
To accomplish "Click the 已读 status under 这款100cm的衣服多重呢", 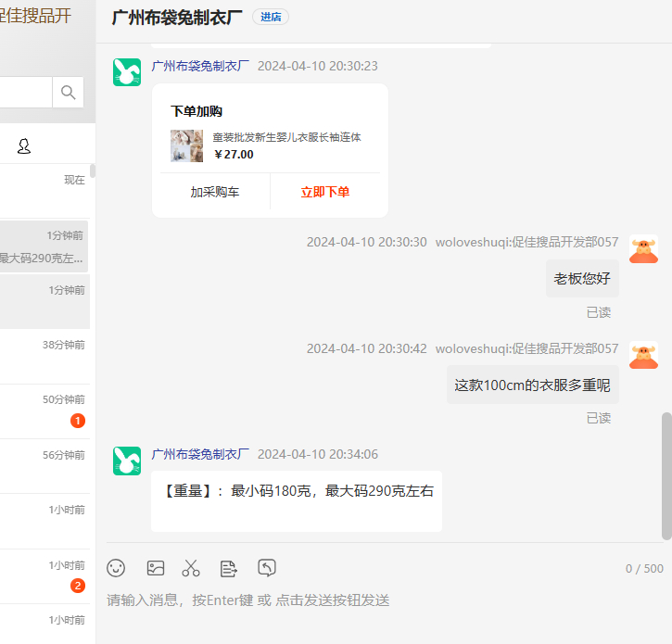I will pos(599,418).
